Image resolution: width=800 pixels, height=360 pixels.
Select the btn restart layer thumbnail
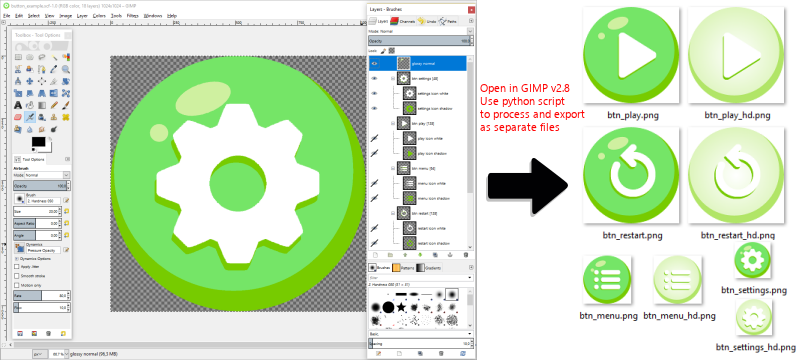pos(404,213)
